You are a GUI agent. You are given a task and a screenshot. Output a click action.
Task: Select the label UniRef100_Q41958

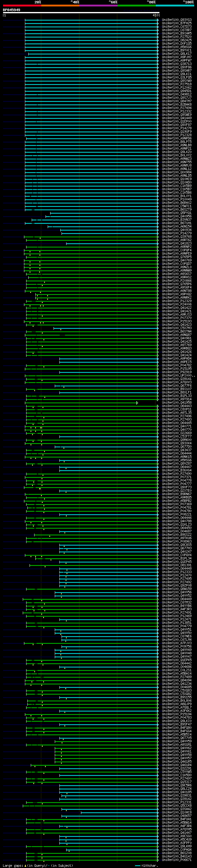(x=177, y=403)
